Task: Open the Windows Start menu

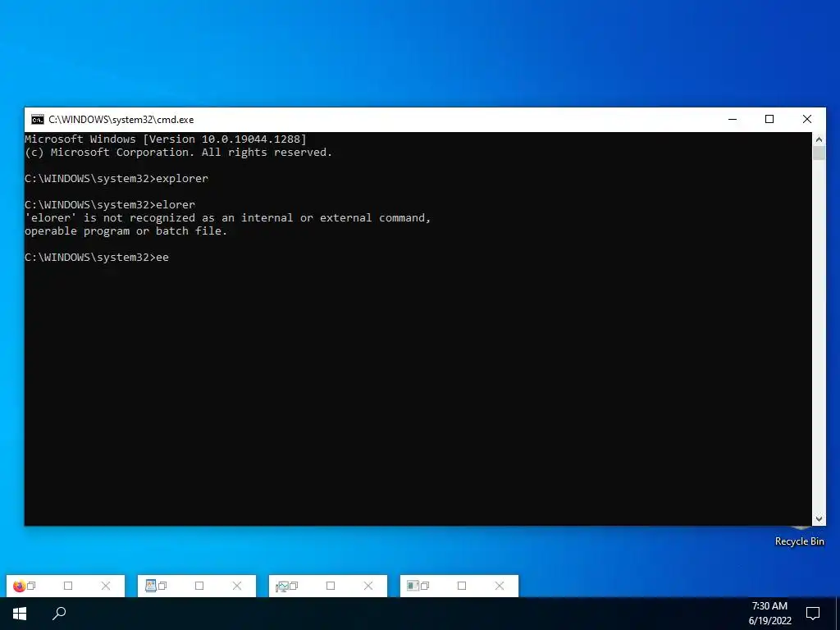Action: [20, 614]
